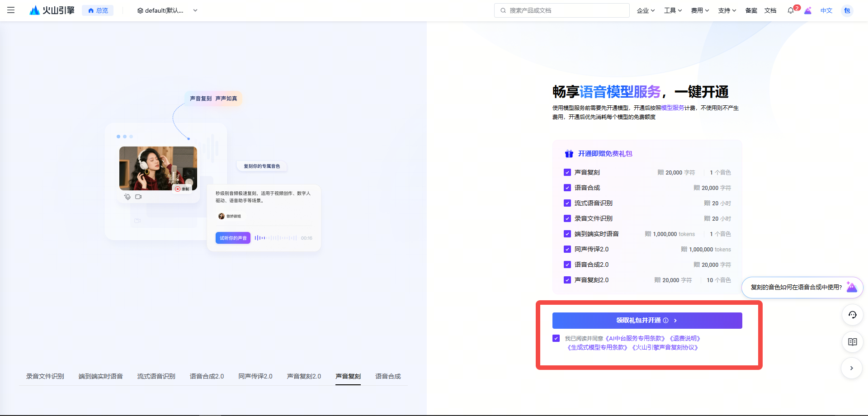868x416 pixels.
Task: Uncheck the 声音复刻 checkbox
Action: [567, 172]
